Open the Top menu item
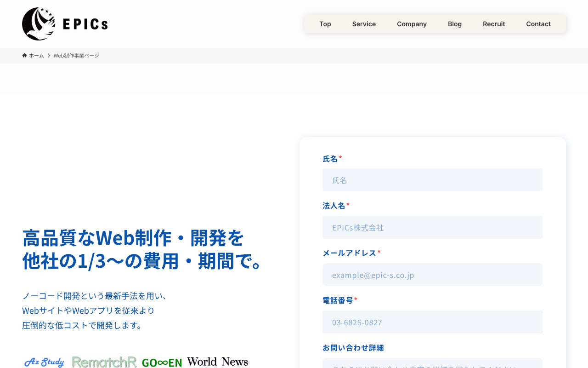Viewport: 588px width, 368px height. [x=325, y=24]
